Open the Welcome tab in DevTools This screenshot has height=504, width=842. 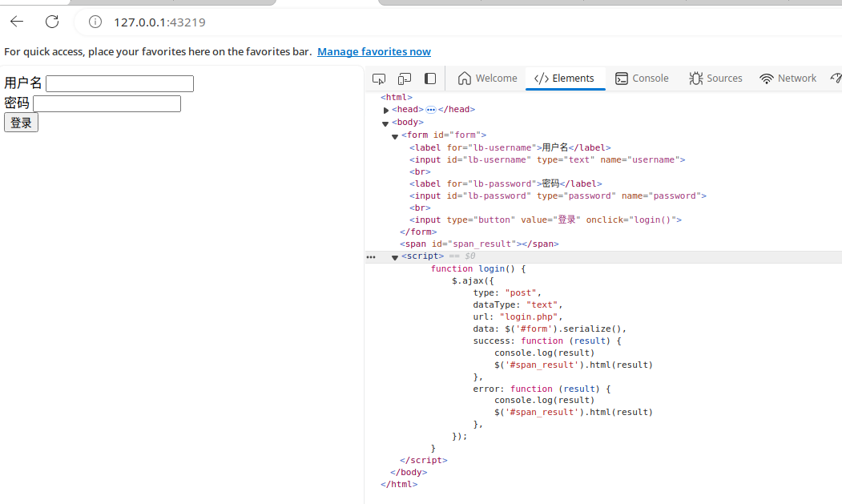pos(488,79)
